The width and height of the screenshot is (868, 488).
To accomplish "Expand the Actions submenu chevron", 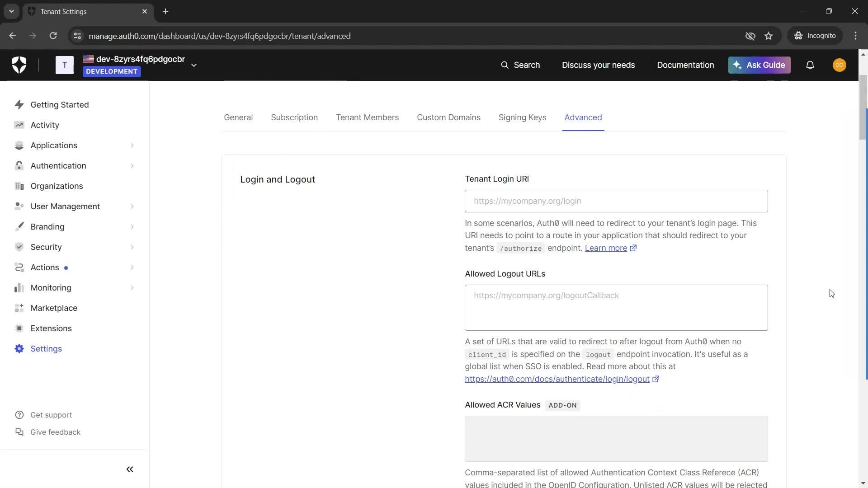I will (132, 267).
